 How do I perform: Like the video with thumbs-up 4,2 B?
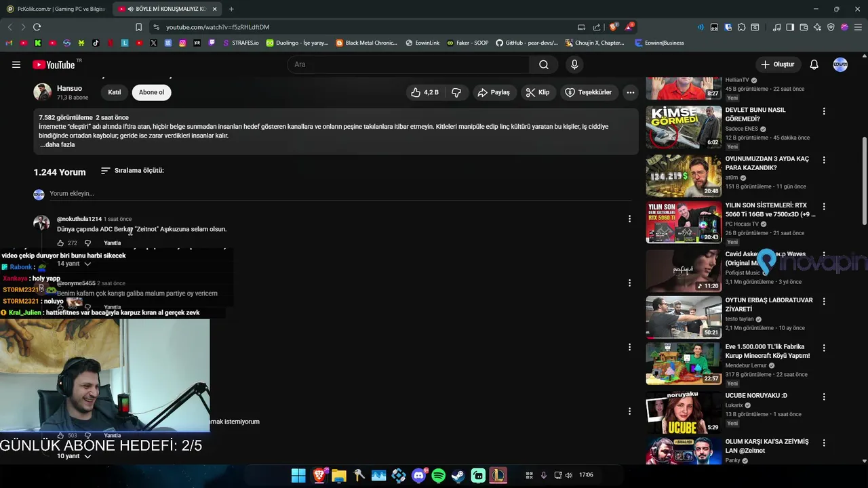[425, 92]
